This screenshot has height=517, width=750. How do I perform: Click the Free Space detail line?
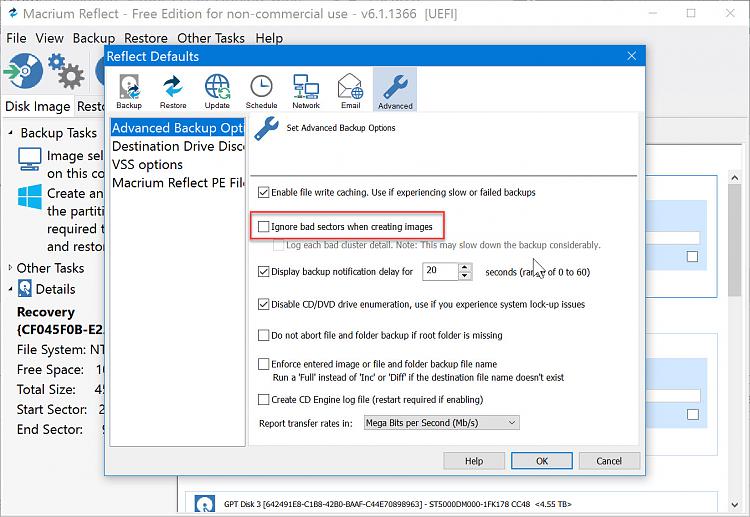[60, 370]
